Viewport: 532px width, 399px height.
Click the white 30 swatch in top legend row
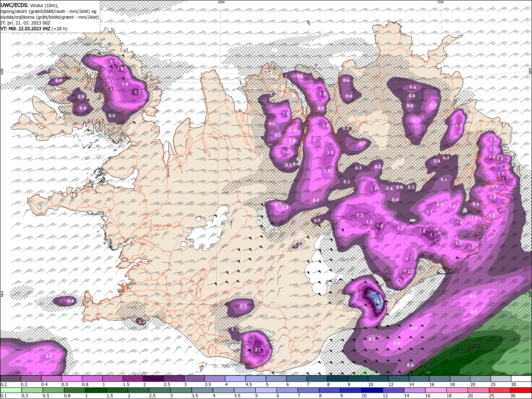click(x=520, y=379)
